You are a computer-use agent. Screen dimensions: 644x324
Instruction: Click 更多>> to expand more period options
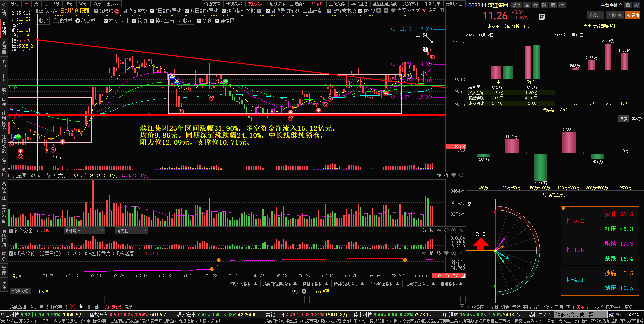click(x=113, y=4)
